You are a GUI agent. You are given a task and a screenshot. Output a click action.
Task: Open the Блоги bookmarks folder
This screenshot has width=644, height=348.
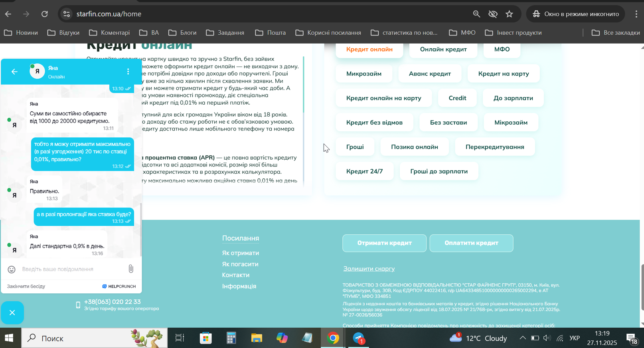click(182, 33)
